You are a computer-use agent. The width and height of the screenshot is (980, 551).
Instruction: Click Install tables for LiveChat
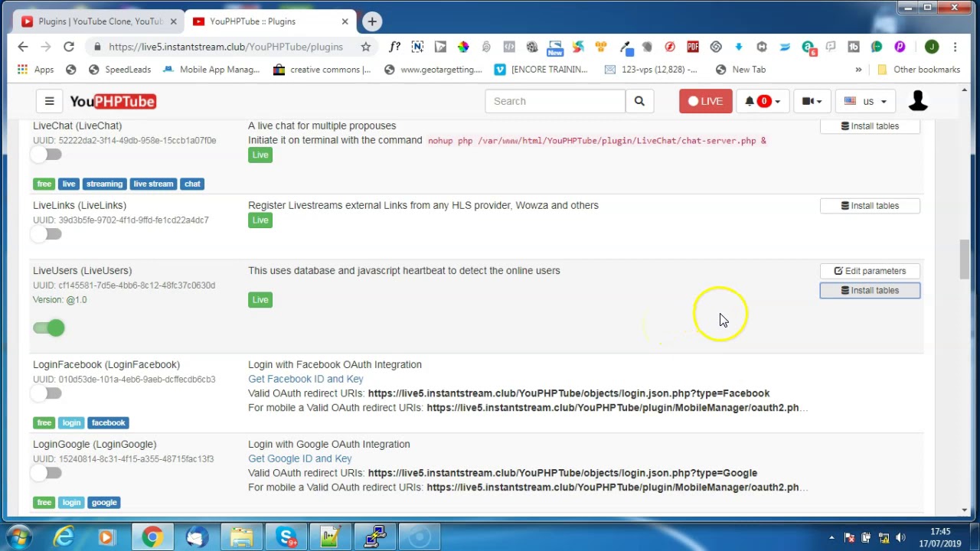[870, 126]
